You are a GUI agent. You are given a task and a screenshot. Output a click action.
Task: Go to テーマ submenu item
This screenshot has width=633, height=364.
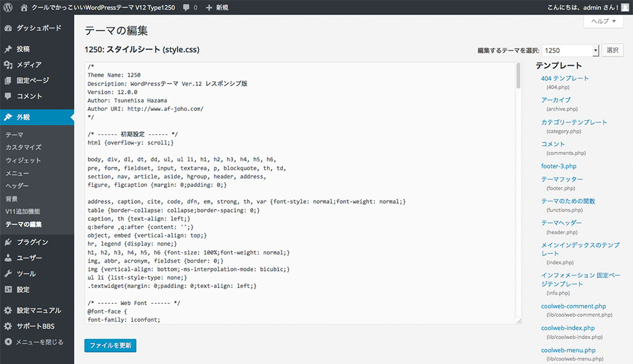(x=15, y=135)
